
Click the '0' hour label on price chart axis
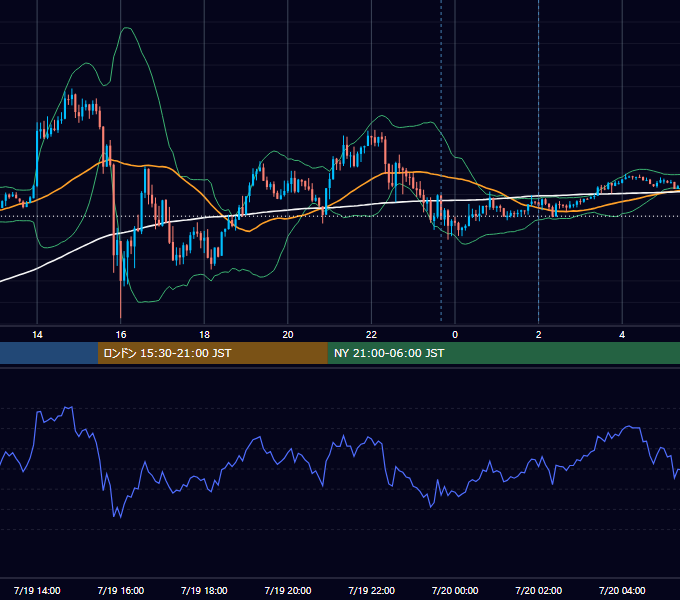point(455,335)
